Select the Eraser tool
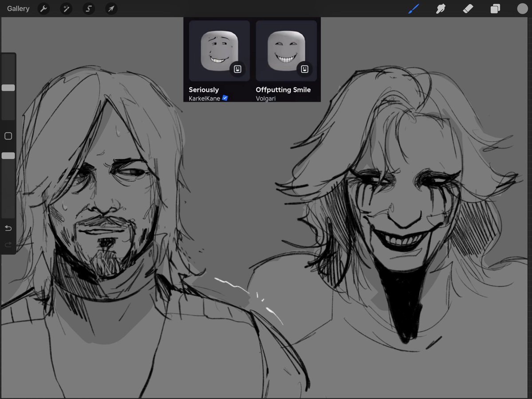 (x=468, y=8)
